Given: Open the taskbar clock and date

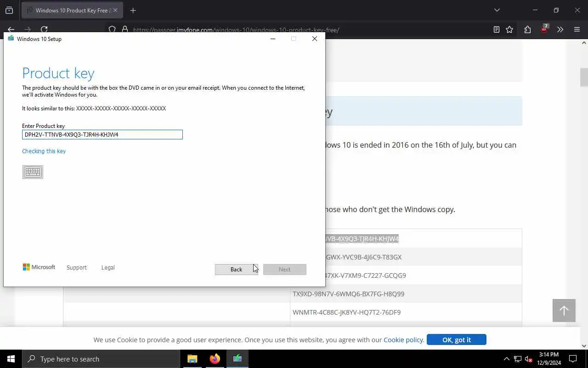Looking at the screenshot, I should coord(549,359).
